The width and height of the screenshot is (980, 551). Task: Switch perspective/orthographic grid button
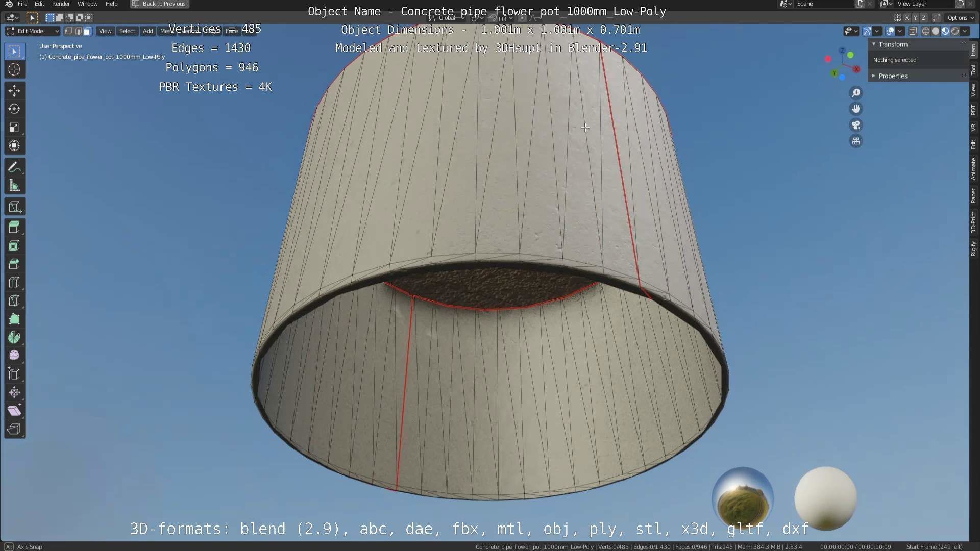(x=856, y=141)
